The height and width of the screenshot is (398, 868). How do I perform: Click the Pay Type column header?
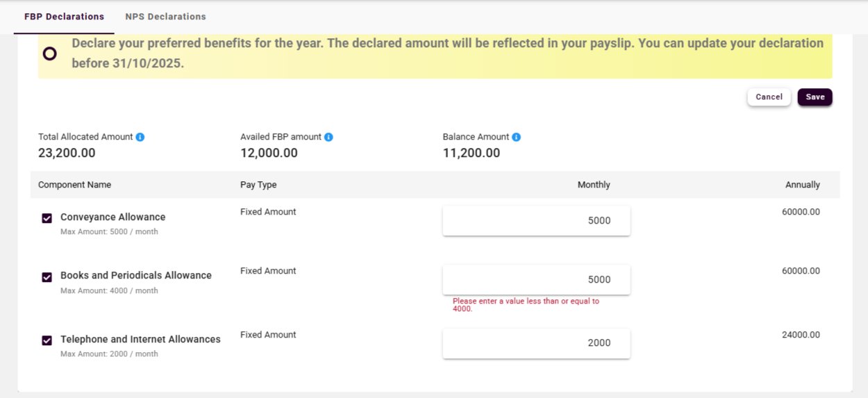pyautogui.click(x=258, y=185)
